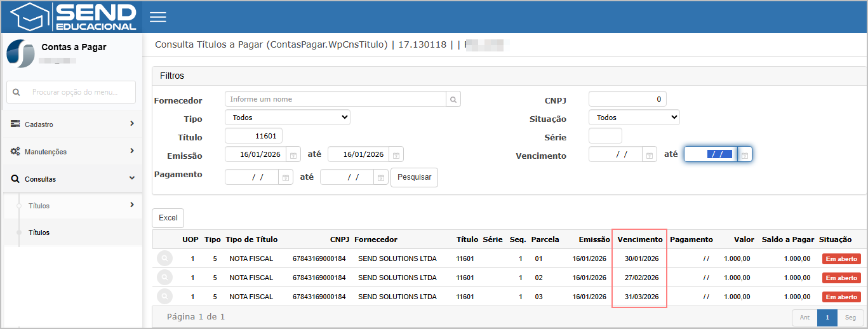Click the supplier search magnifier icon
Image resolution: width=868 pixels, height=329 pixels.
pos(453,99)
